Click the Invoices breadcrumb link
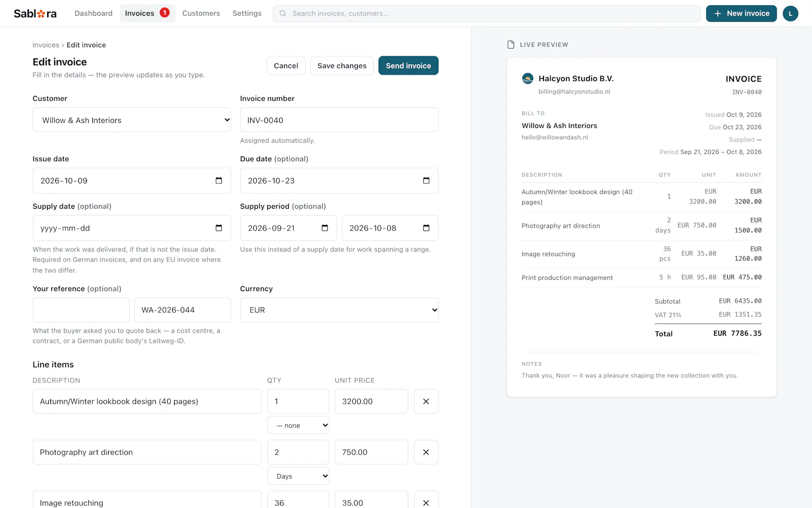812x508 pixels. click(x=46, y=45)
